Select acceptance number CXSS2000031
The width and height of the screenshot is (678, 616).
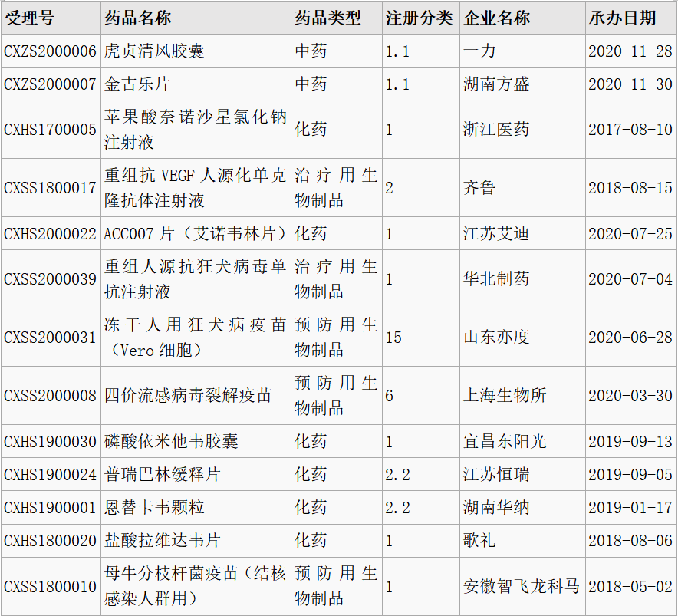click(x=50, y=338)
